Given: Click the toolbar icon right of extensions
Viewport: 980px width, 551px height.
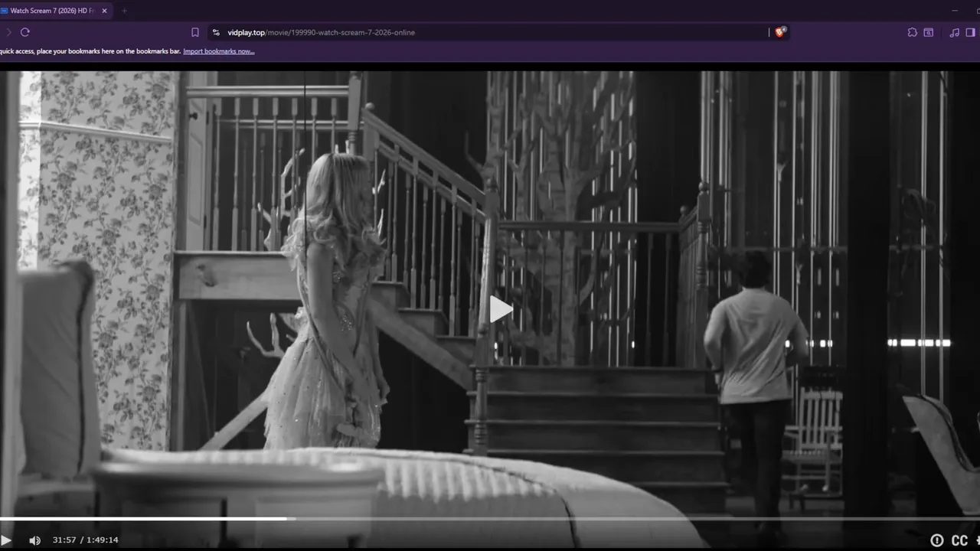Looking at the screenshot, I should tap(928, 32).
